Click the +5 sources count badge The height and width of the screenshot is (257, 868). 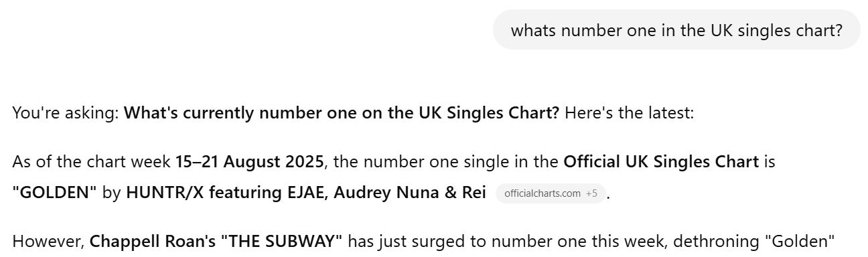(591, 193)
